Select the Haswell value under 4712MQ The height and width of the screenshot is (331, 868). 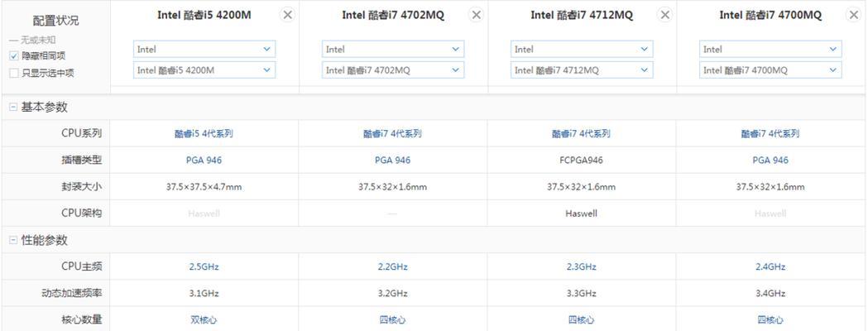[x=581, y=213]
